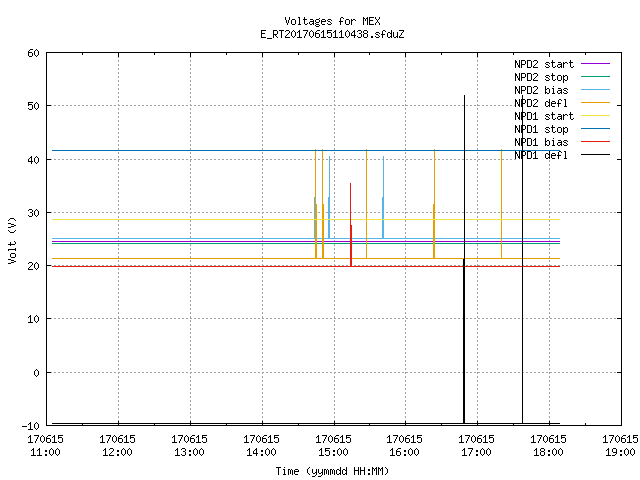Screen dimensions: 640x480
Task: Click the x-axis tick label 19:00
Action: (x=620, y=452)
